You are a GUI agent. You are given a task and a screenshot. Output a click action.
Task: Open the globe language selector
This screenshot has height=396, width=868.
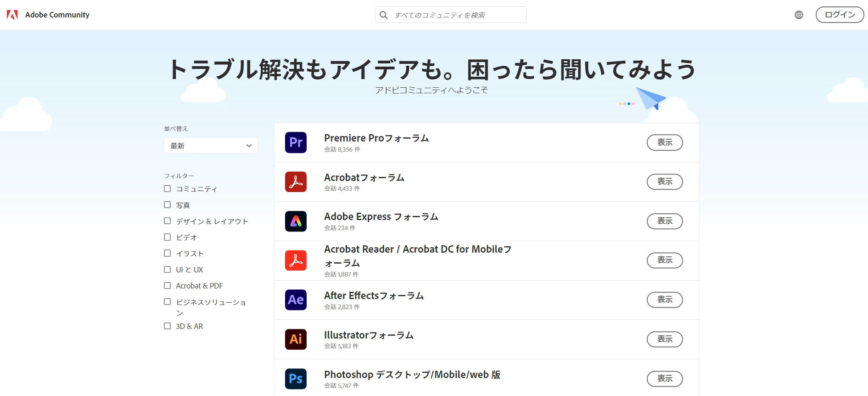click(x=799, y=15)
